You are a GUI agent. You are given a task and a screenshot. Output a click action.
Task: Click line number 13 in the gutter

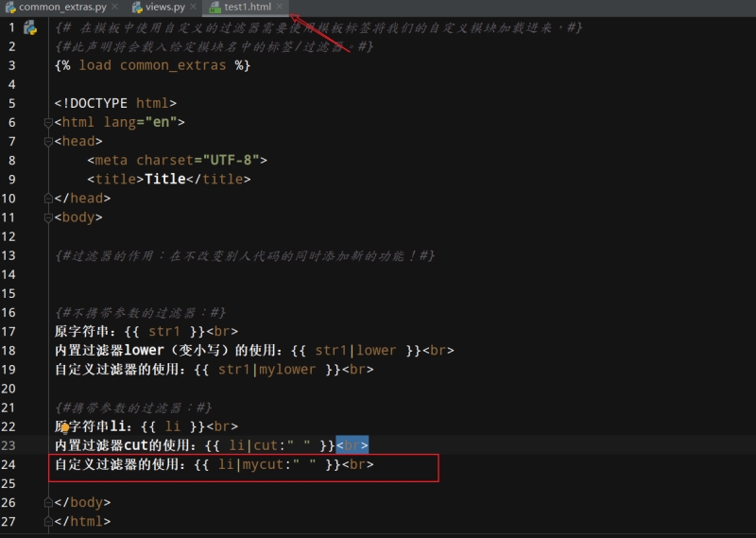(9, 256)
